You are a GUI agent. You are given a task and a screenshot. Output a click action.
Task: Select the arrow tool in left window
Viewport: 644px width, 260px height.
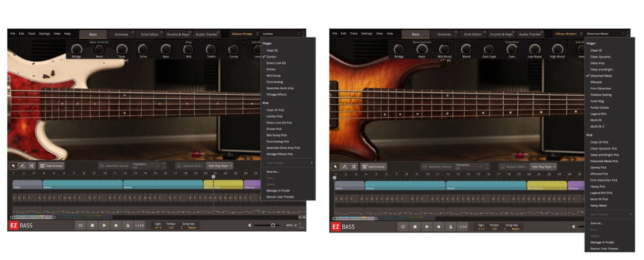click(13, 166)
